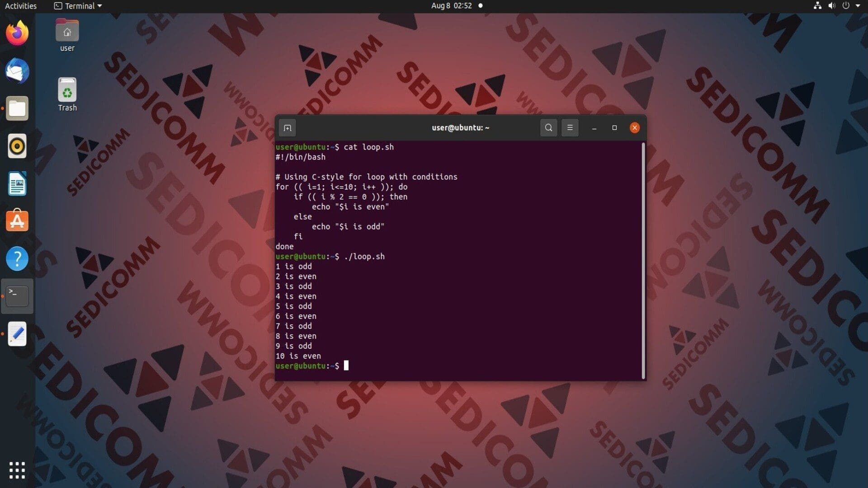Click output line "10 is even"

coord(298,356)
